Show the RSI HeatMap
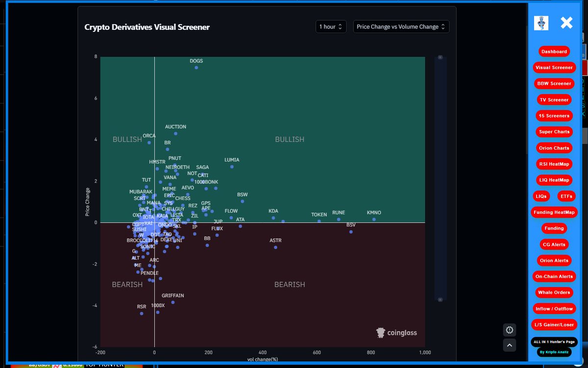The width and height of the screenshot is (588, 368). tap(554, 164)
